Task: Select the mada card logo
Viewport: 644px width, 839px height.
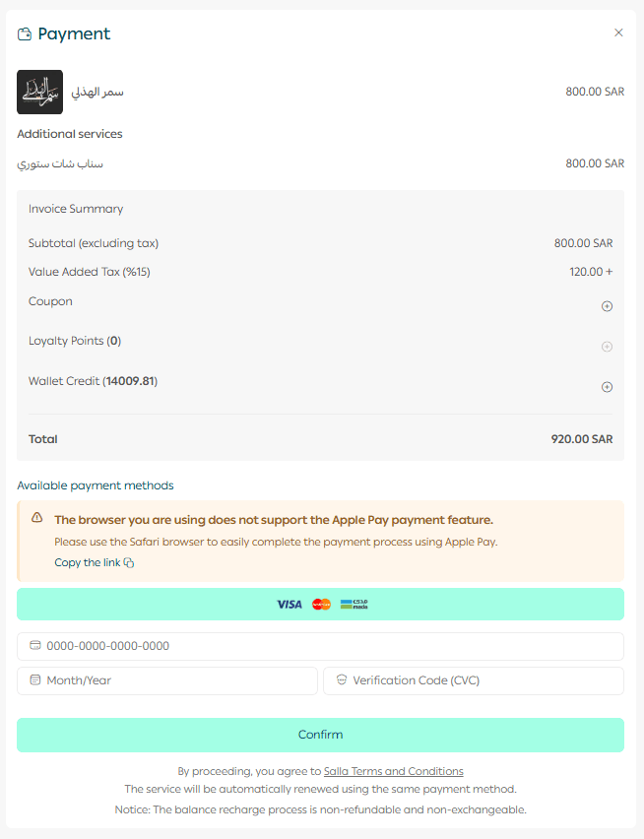Action: tap(354, 605)
